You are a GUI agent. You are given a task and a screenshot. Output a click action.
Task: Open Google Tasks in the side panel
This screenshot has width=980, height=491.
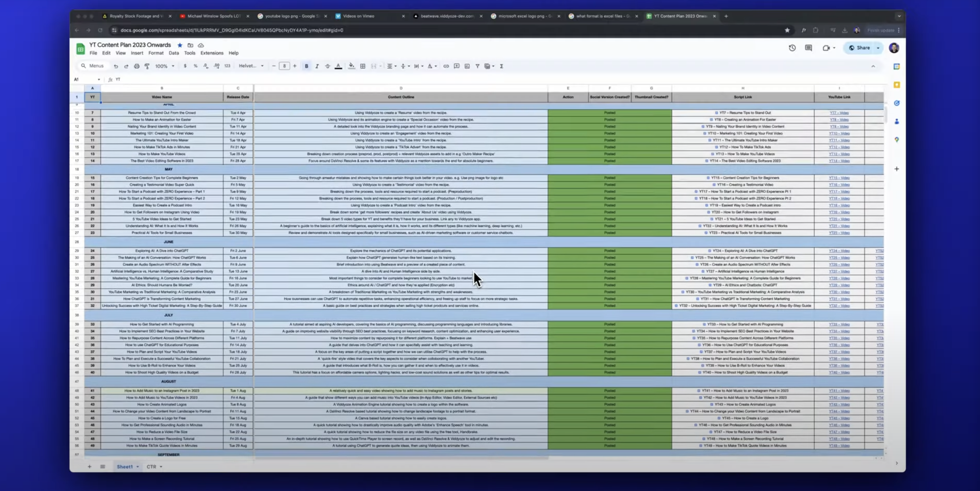(897, 103)
